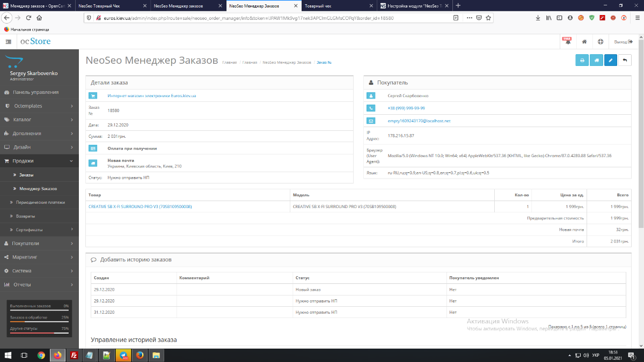Click customer email empty1609243170@localhost.net

419,121
